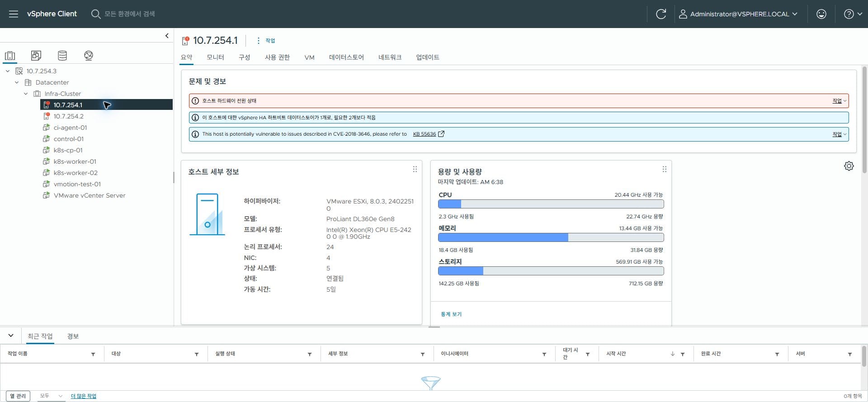Viewport: 868px width, 402px height.
Task: Select host 10.7.254.2 in tree
Action: point(68,116)
